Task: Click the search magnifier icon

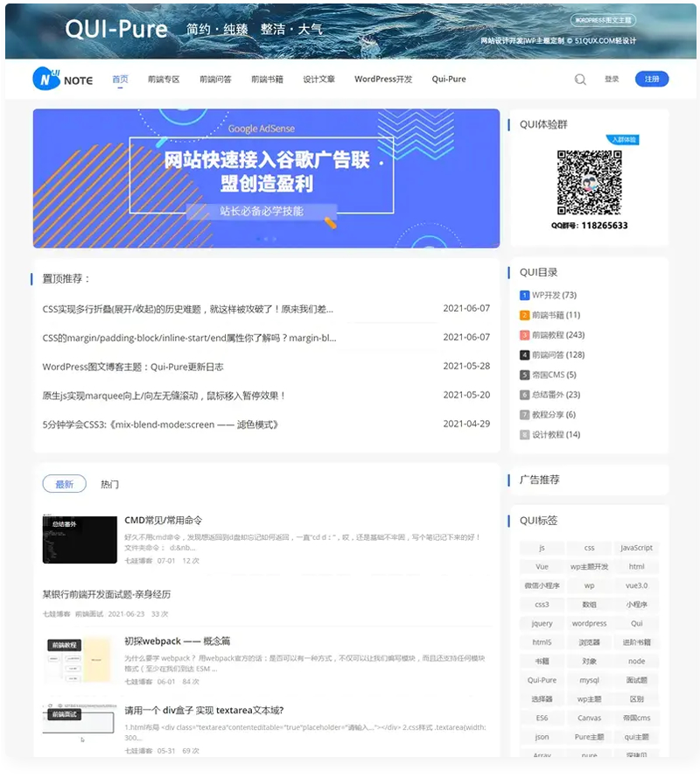Action: (580, 79)
